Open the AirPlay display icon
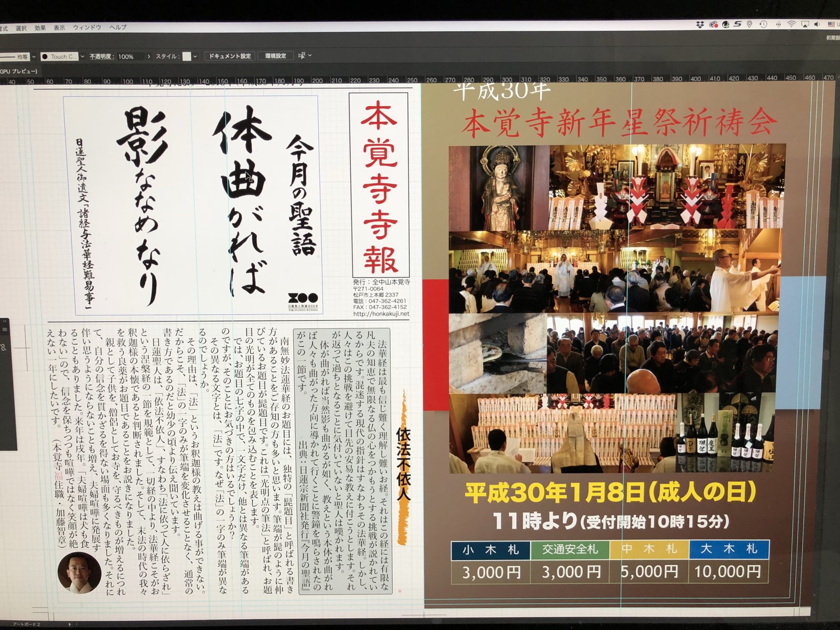840x630 pixels. click(805, 25)
